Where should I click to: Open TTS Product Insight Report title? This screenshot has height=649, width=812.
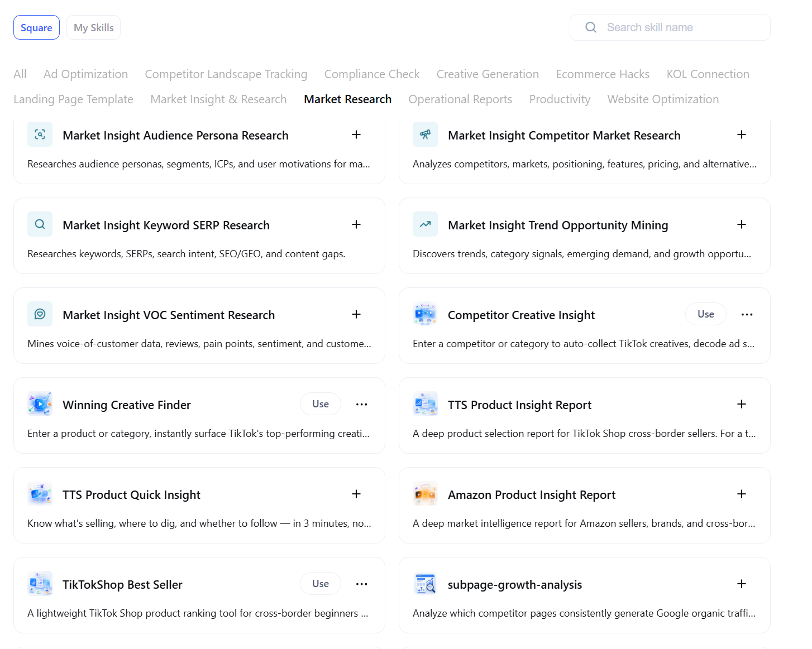[519, 405]
